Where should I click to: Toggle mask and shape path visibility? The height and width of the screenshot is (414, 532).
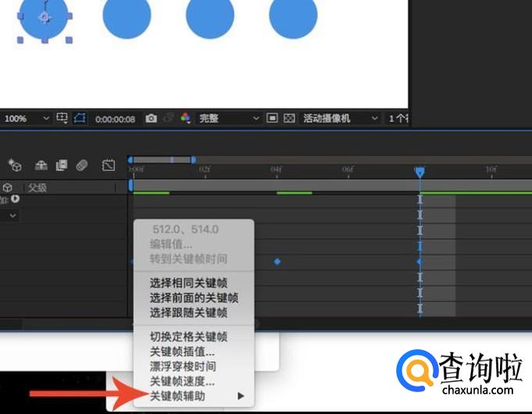[79, 118]
